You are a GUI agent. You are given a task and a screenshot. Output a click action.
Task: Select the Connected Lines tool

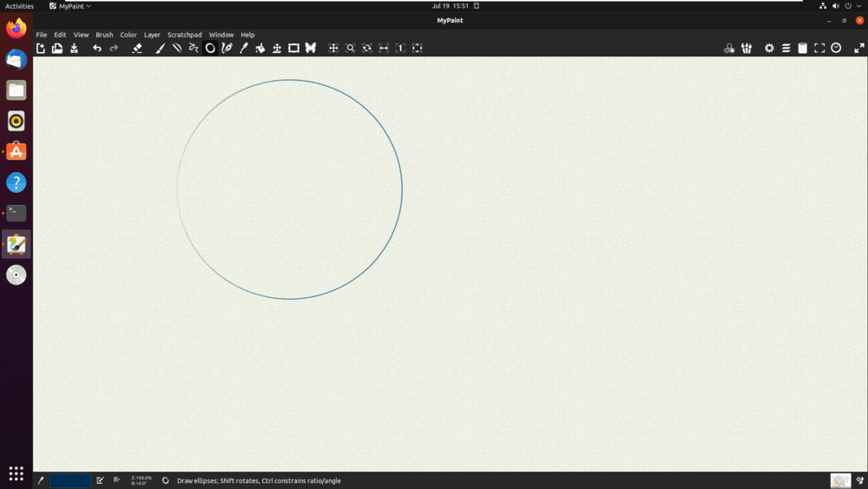[x=194, y=48]
